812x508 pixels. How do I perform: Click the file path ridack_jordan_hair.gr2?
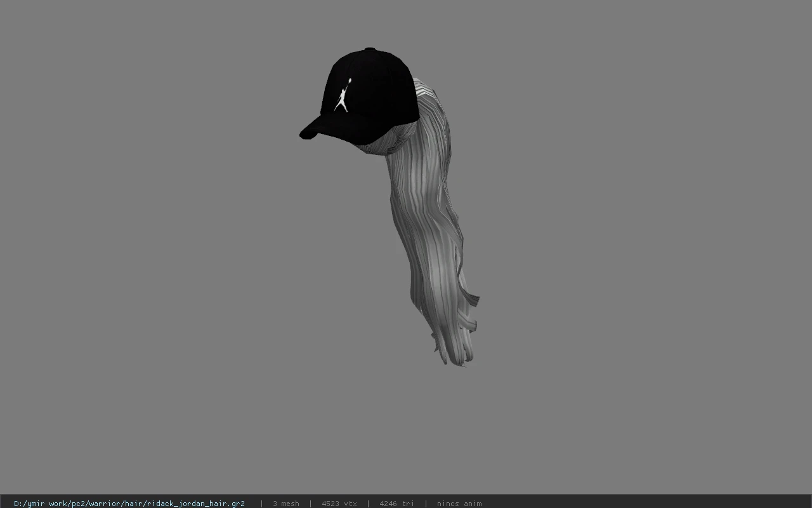pyautogui.click(x=129, y=504)
